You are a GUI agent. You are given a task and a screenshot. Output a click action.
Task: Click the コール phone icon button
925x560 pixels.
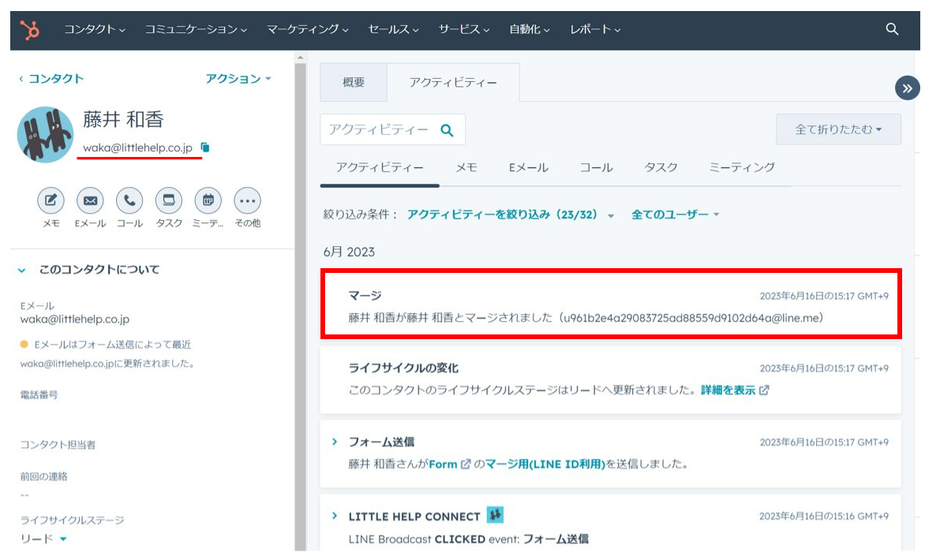(129, 201)
